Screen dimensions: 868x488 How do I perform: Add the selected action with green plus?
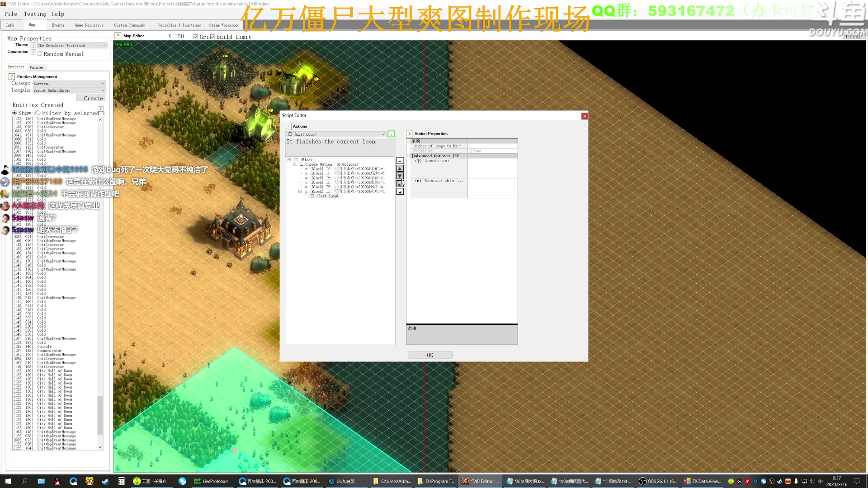coord(391,134)
